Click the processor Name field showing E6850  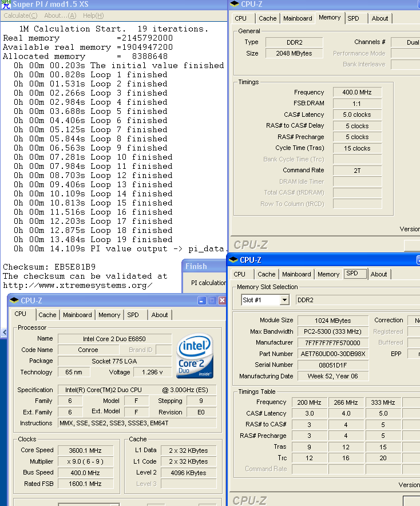coord(114,338)
